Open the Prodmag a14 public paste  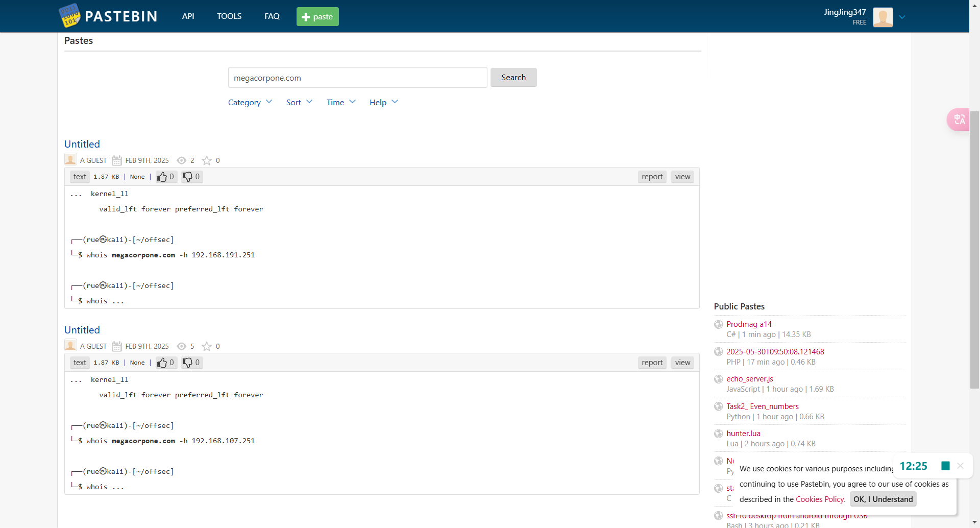749,324
